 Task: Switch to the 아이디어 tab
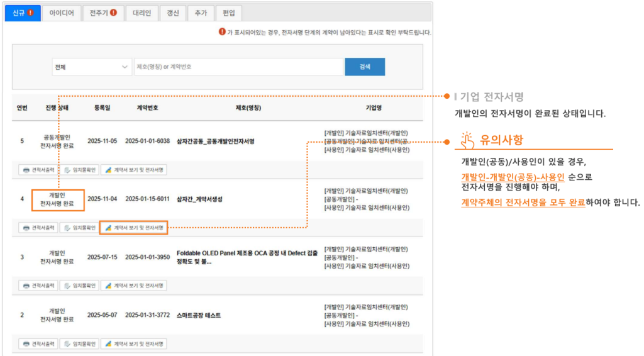click(x=62, y=13)
